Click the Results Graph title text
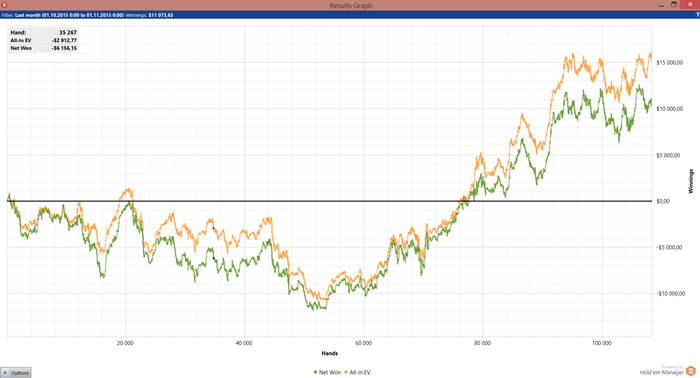 (x=351, y=5)
